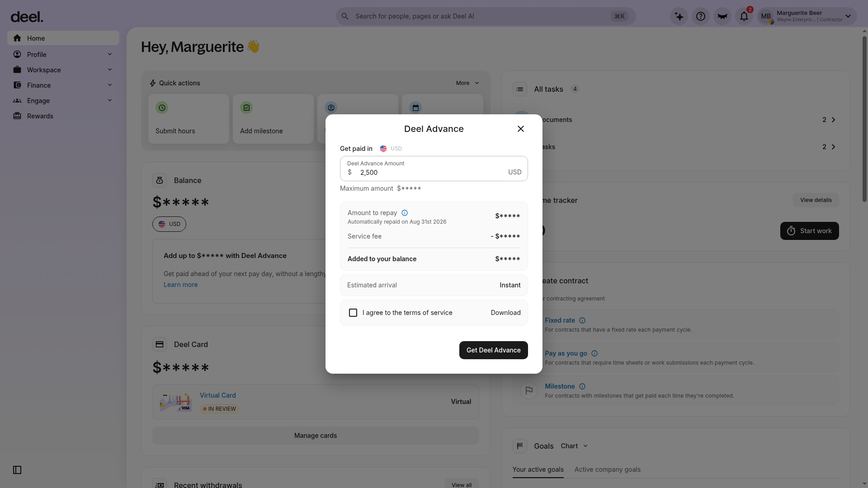Click the Start work button
This screenshot has width=868, height=488.
click(x=810, y=231)
